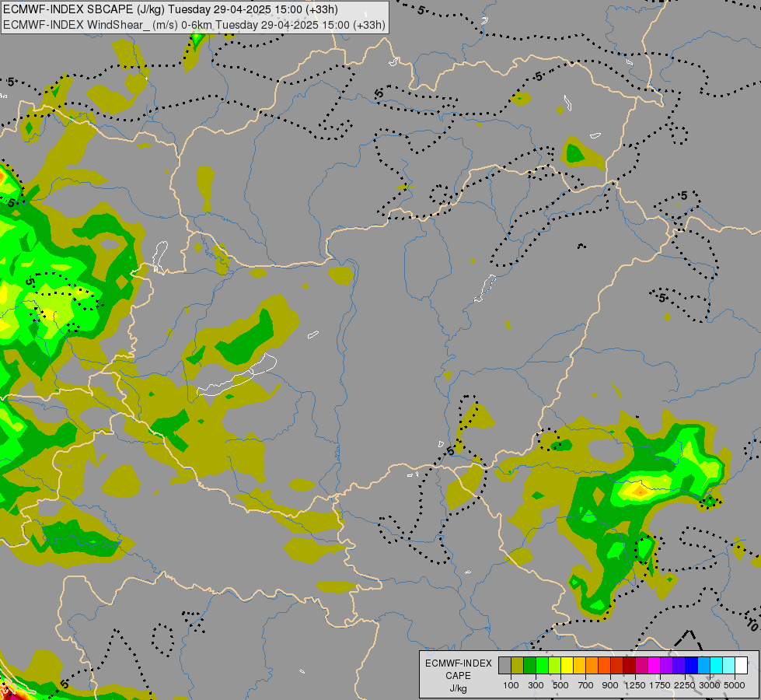Click the '1250' legend value label
Image resolution: width=761 pixels, height=700 pixels.
(x=635, y=685)
